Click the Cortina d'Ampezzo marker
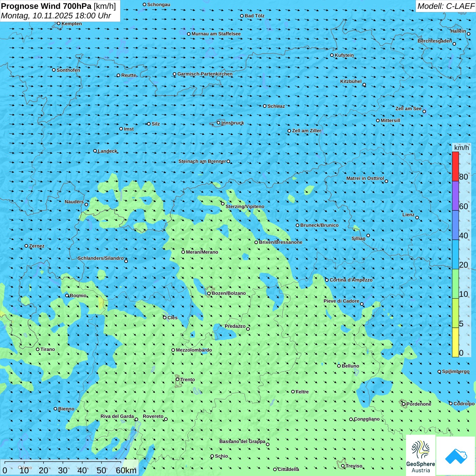This screenshot has height=476, width=476. point(327,280)
